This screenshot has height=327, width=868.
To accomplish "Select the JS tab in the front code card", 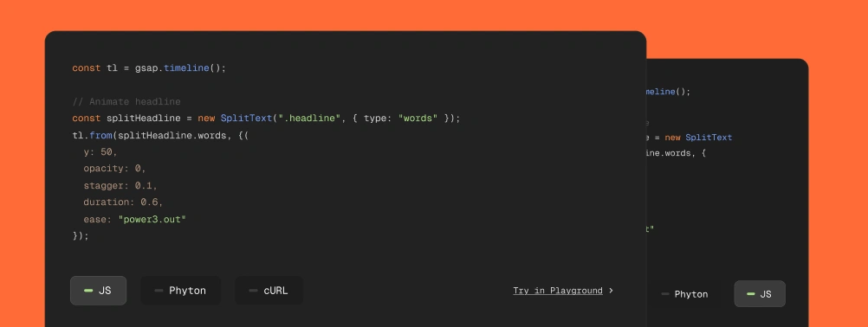I will tap(98, 291).
